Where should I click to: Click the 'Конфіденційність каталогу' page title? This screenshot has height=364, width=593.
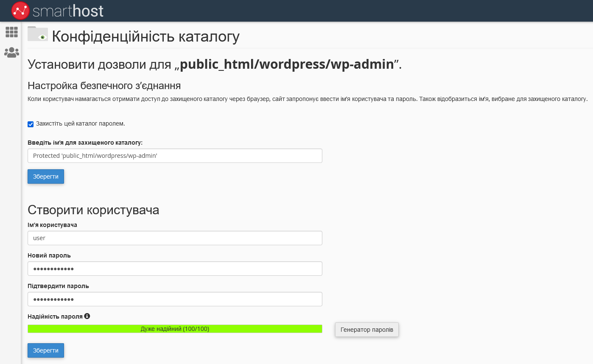pos(145,36)
